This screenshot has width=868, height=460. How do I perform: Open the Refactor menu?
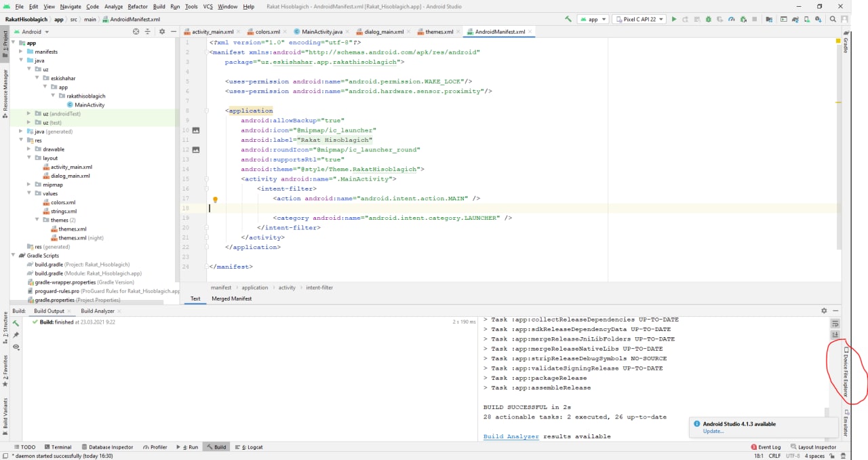[138, 6]
